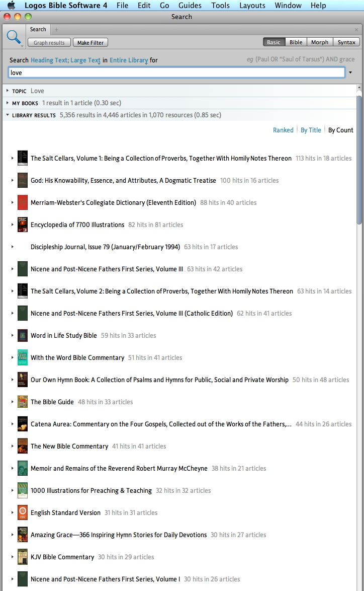Image resolution: width=364 pixels, height=591 pixels.
Task: Add a new tab with the plus icon
Action: click(x=56, y=29)
